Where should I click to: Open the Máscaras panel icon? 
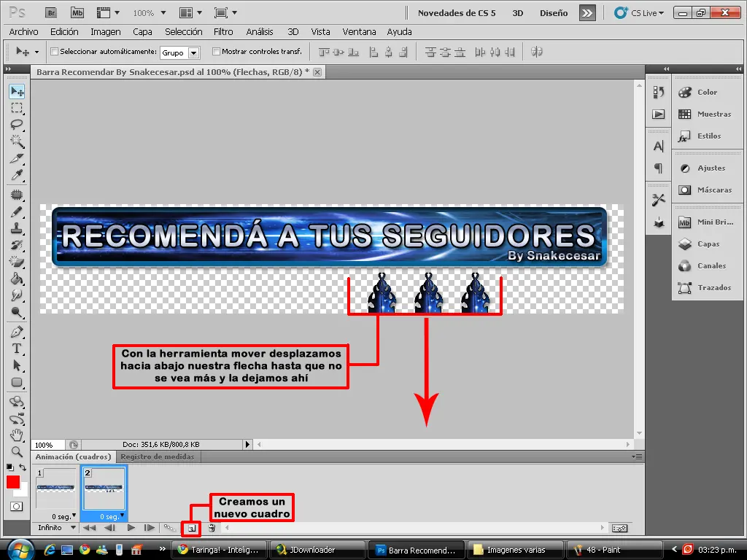pyautogui.click(x=684, y=190)
